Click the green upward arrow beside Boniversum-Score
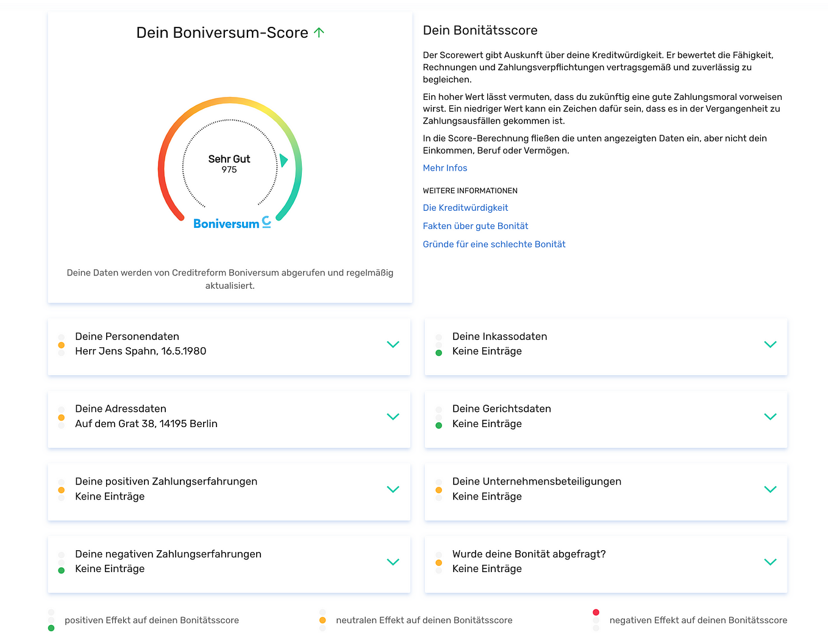 [319, 32]
